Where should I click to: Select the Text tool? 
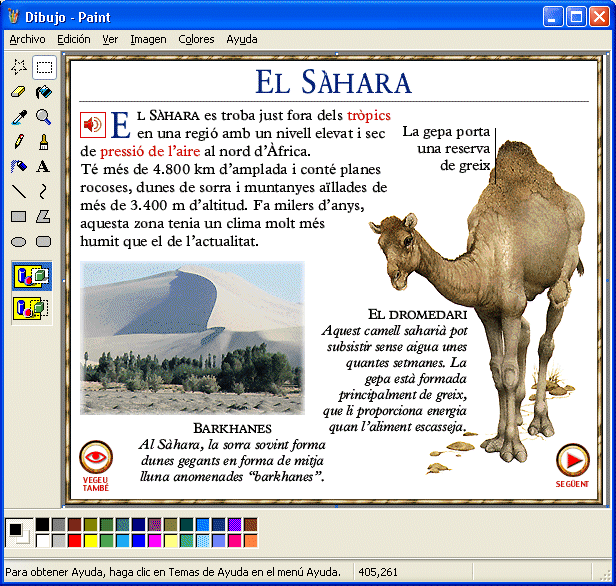pyautogui.click(x=44, y=167)
